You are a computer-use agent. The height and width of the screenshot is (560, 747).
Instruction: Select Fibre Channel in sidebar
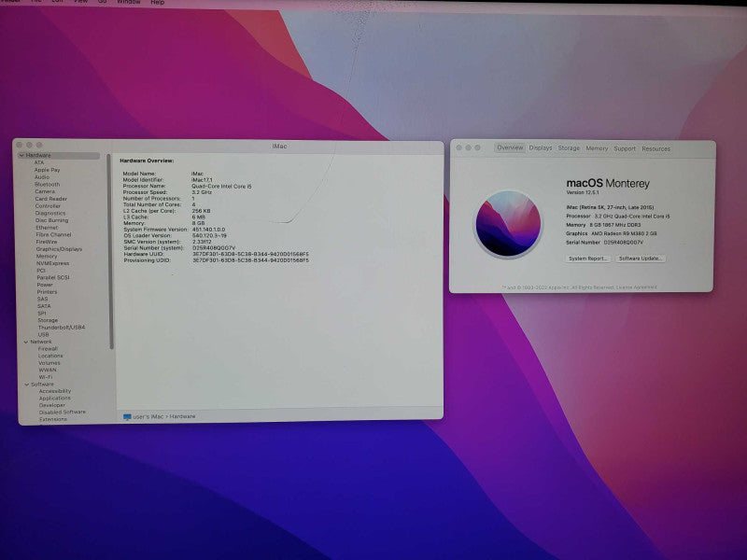(x=53, y=235)
